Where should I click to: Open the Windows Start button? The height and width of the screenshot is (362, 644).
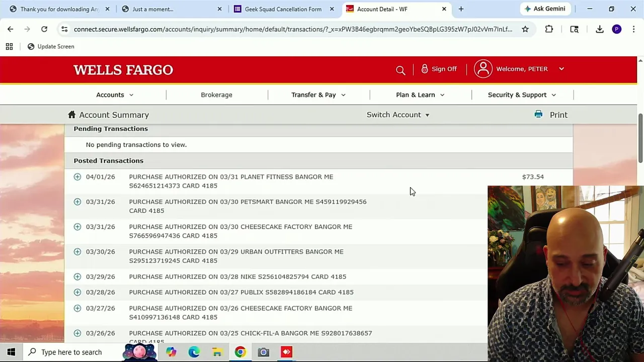coord(11,352)
